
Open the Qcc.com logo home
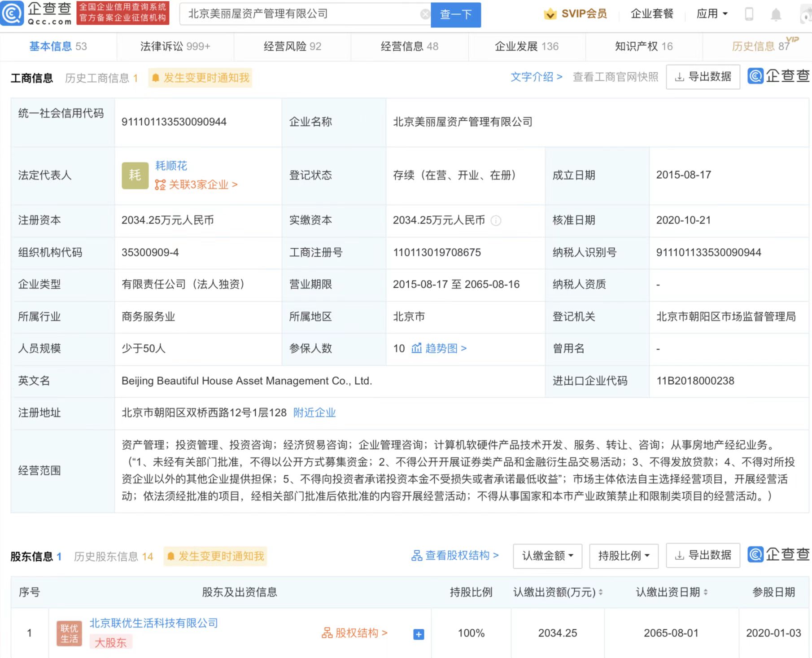point(37,13)
